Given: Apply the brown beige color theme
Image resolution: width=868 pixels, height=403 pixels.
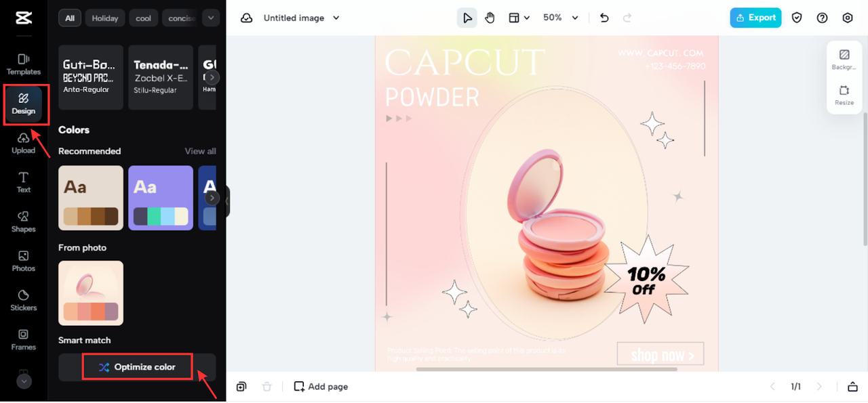Looking at the screenshot, I should 91,198.
